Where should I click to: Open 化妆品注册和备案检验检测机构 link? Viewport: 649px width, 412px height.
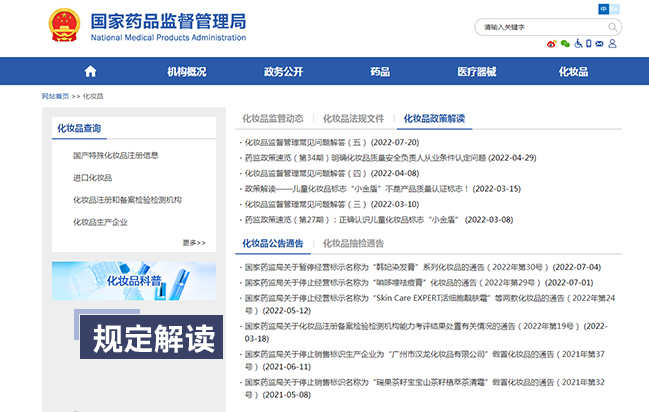pos(127,200)
